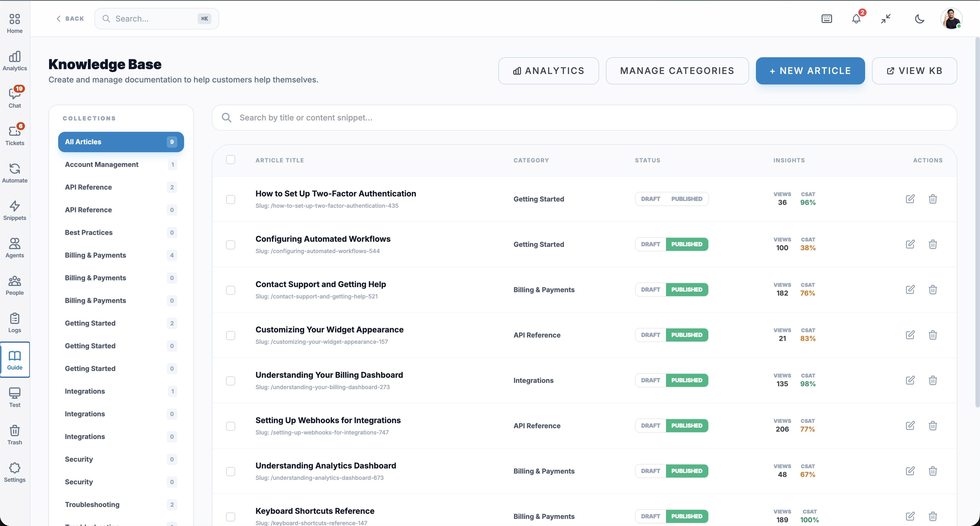Open keyboard shortcuts icon in header
The height and width of the screenshot is (526, 980).
pyautogui.click(x=827, y=19)
